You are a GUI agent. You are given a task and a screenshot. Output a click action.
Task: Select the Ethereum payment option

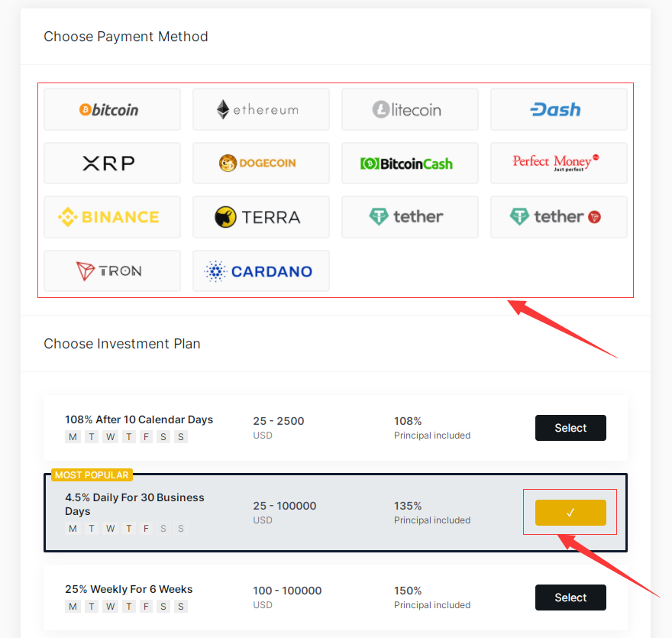(261, 109)
